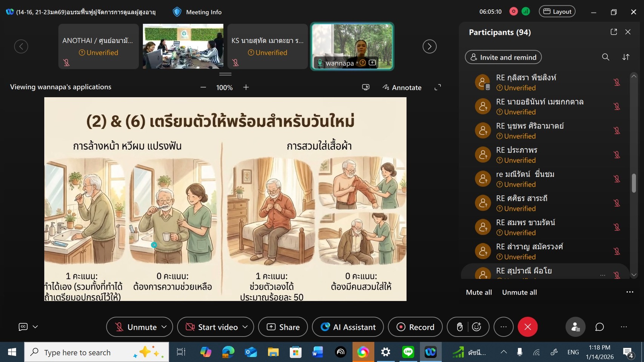Toggle the participants panel button

(x=575, y=327)
